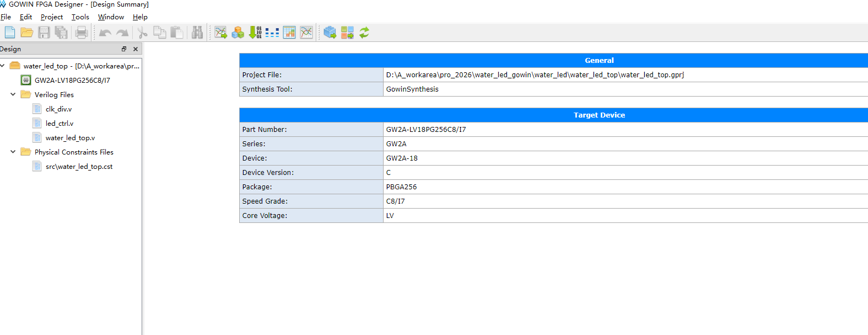Open the waveform analyzer tool with green arrow

click(x=221, y=33)
